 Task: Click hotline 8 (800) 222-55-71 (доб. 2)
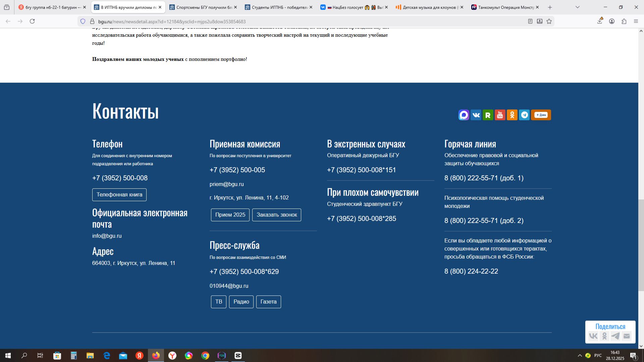[484, 221]
